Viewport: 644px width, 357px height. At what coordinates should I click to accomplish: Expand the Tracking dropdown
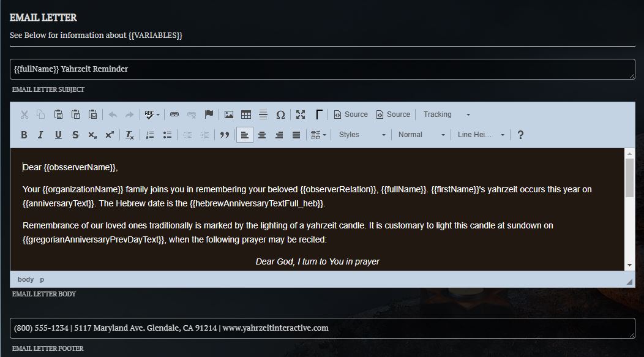point(447,115)
